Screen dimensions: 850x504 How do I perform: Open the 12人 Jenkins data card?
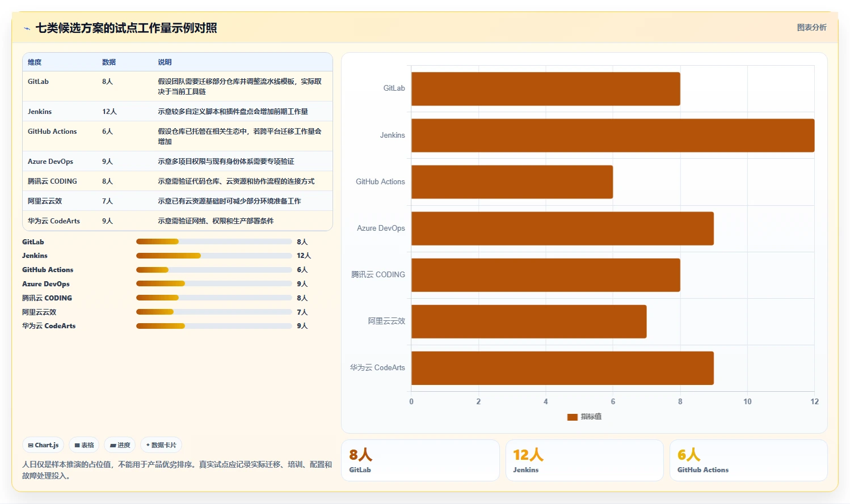(584, 460)
